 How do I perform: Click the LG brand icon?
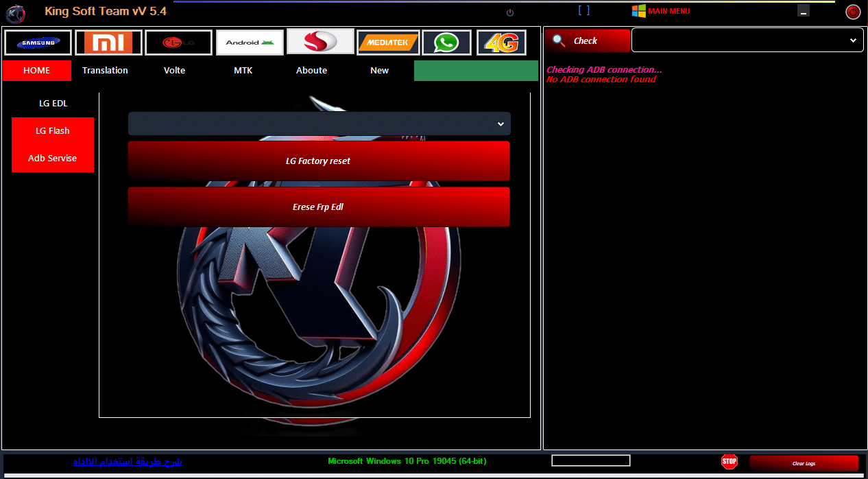coord(178,42)
